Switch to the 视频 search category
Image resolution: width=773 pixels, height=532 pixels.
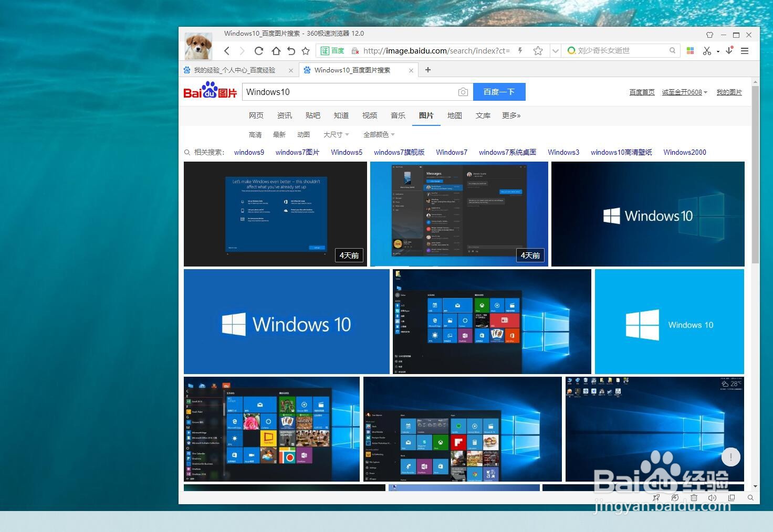(370, 115)
